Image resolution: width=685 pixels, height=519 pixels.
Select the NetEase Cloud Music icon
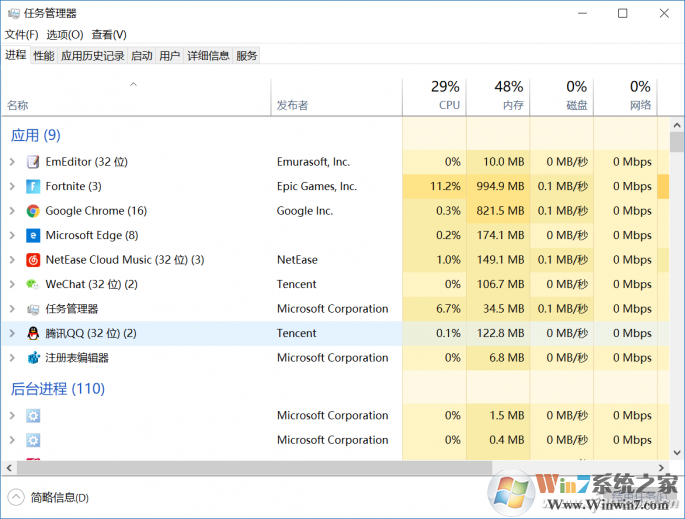pyautogui.click(x=33, y=260)
